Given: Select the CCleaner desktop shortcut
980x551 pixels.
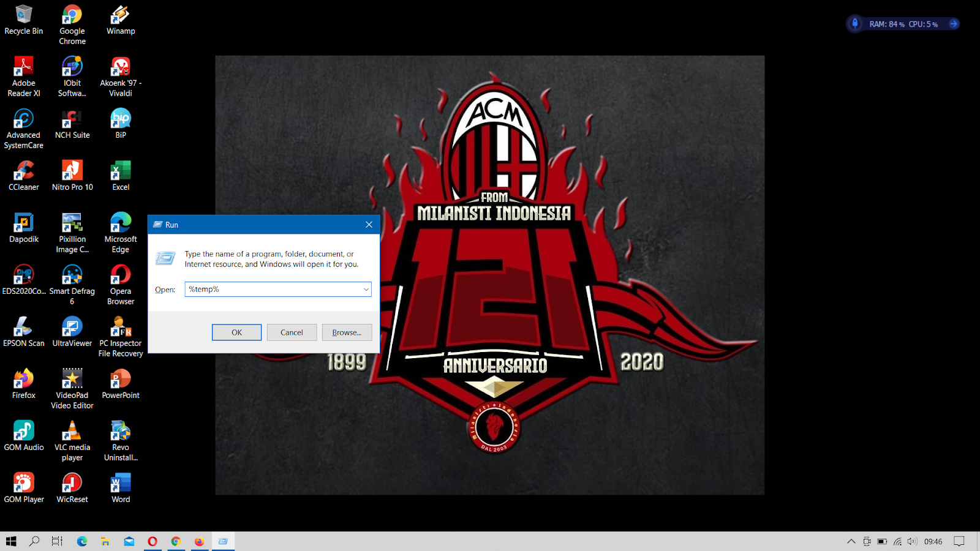Looking at the screenshot, I should 23,176.
